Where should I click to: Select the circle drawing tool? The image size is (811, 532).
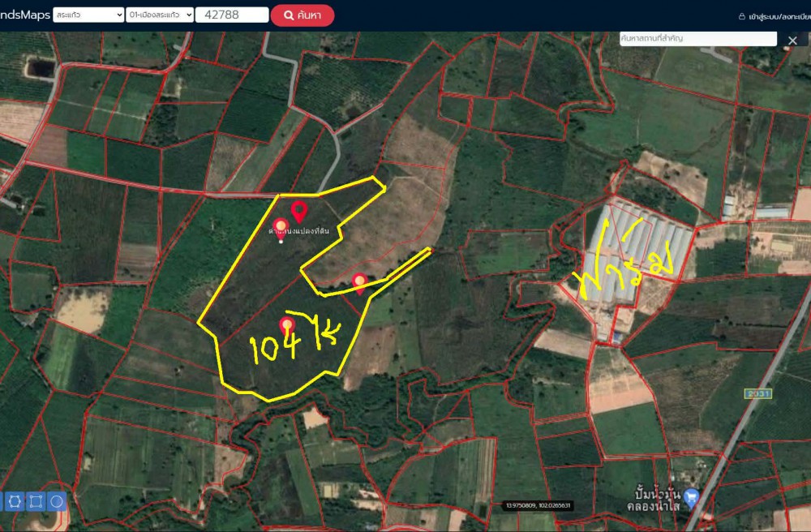click(57, 501)
